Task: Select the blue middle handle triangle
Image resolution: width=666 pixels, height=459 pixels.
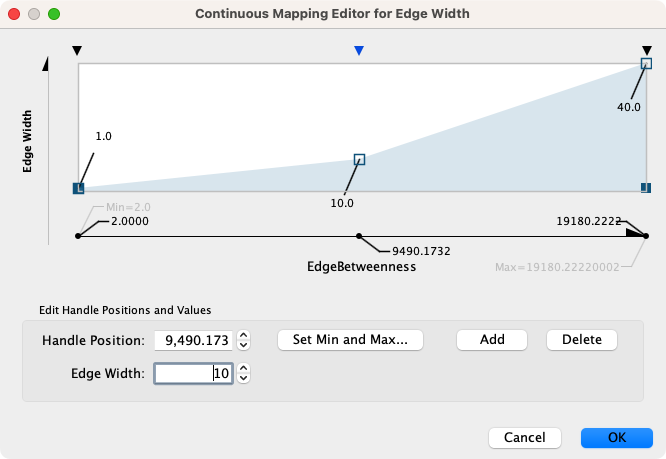Action: 360,51
